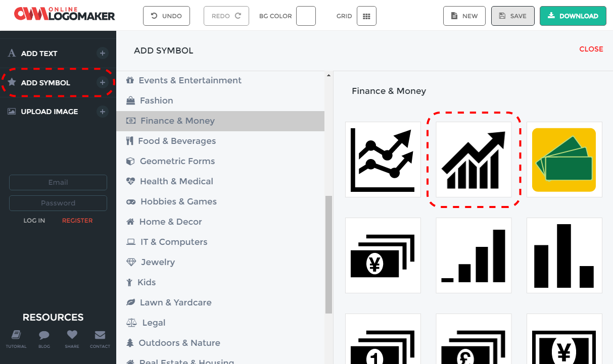Image resolution: width=613 pixels, height=364 pixels.
Task: Expand Add Symbol with plus button
Action: pyautogui.click(x=102, y=83)
